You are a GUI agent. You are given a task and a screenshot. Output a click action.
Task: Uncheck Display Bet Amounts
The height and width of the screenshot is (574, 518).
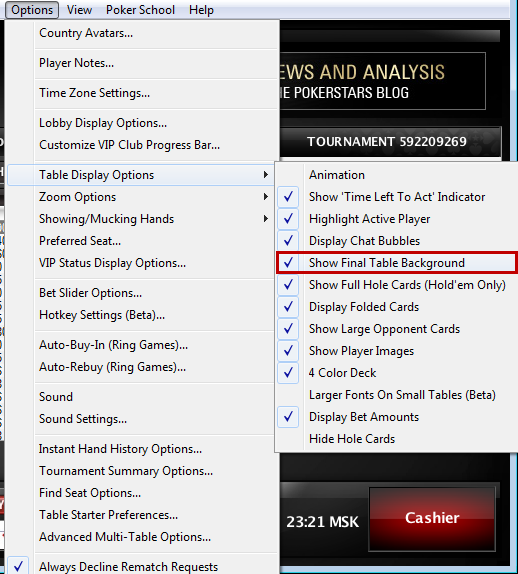(397, 417)
